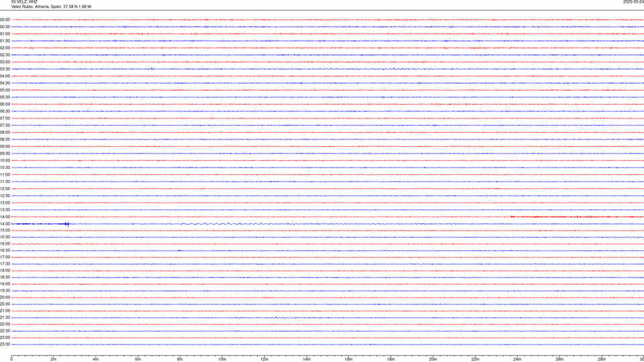Select the 11:30 time label
This screenshot has width=644, height=362.
5,182
